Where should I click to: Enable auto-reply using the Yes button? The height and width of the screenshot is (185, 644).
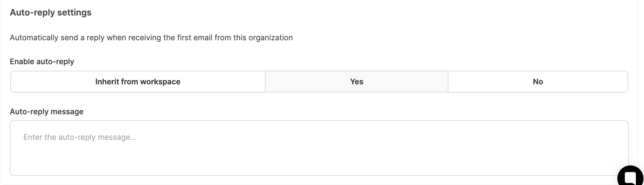pos(357,82)
